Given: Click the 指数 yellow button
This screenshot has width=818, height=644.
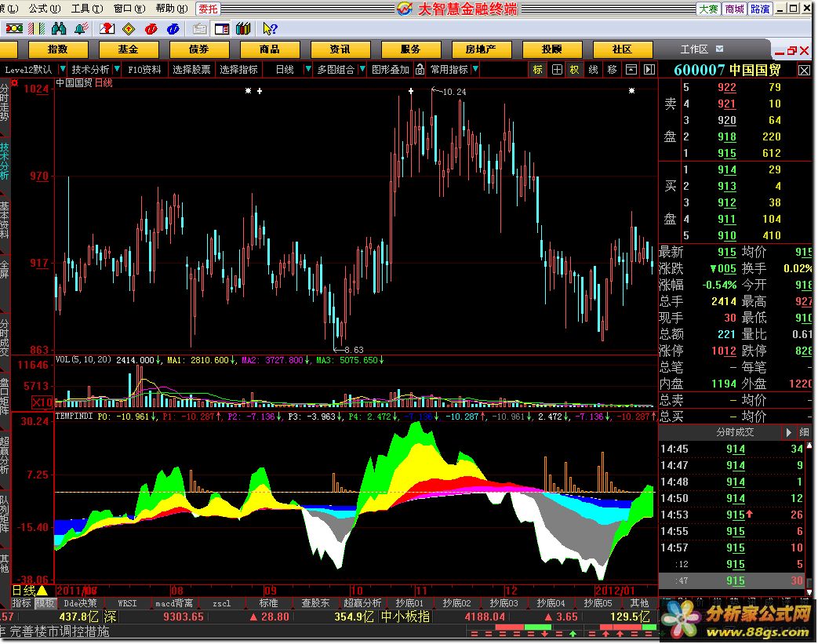Looking at the screenshot, I should (x=57, y=49).
